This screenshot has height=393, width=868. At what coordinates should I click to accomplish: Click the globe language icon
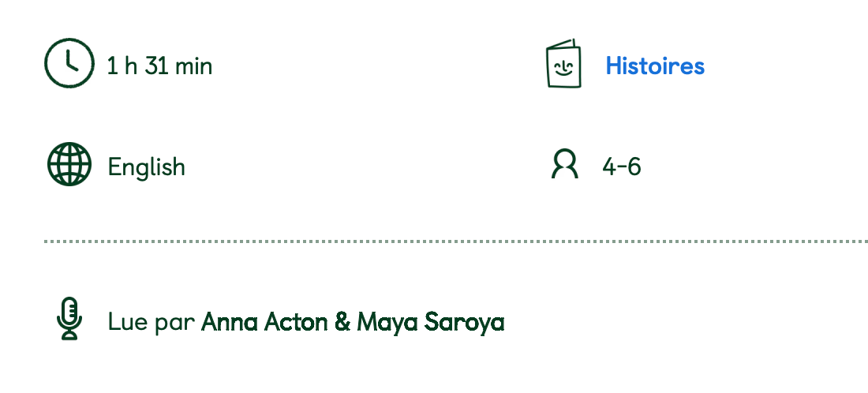[69, 165]
